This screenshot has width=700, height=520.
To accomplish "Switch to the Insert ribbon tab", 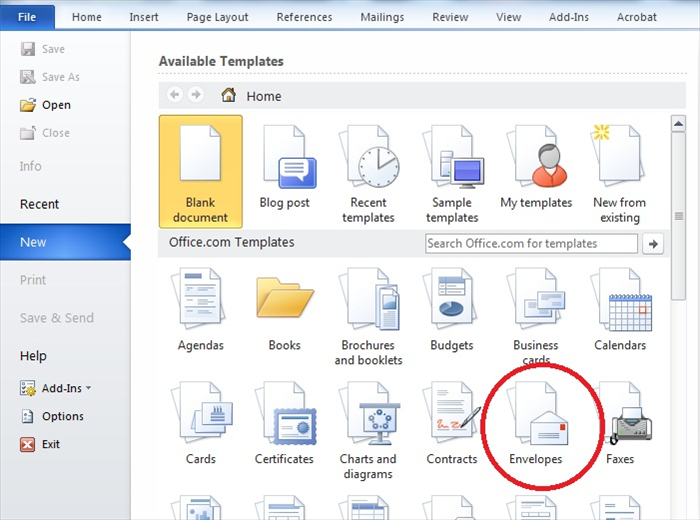I will coord(144,17).
